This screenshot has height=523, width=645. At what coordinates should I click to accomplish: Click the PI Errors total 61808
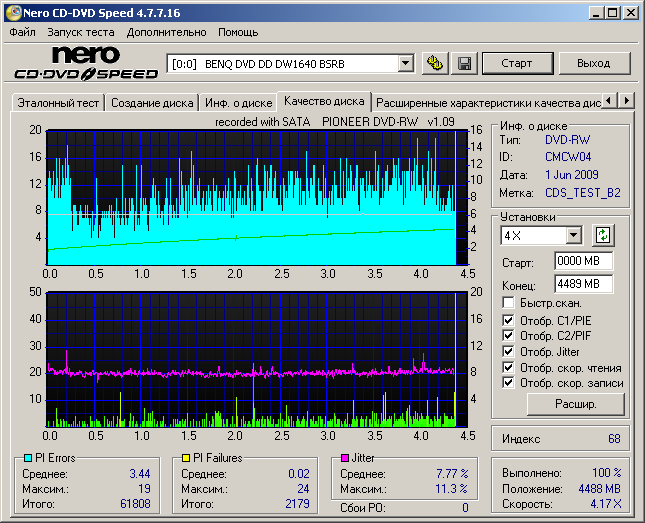click(135, 504)
